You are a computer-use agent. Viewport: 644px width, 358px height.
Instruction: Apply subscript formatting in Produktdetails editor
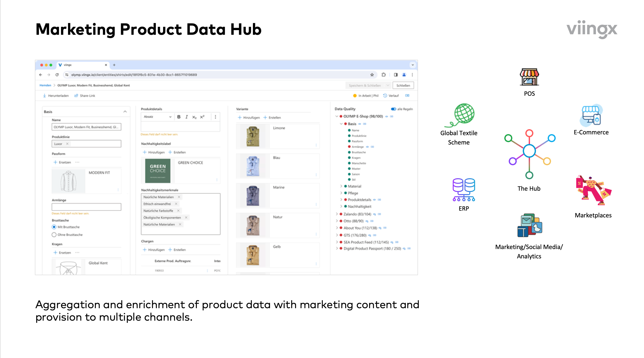point(194,117)
